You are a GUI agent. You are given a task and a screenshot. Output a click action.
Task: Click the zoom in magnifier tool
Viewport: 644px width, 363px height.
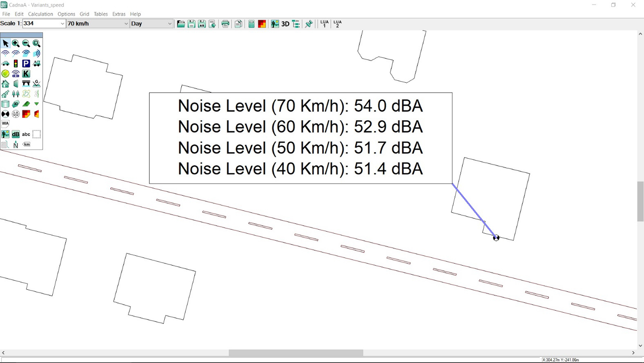(x=16, y=44)
